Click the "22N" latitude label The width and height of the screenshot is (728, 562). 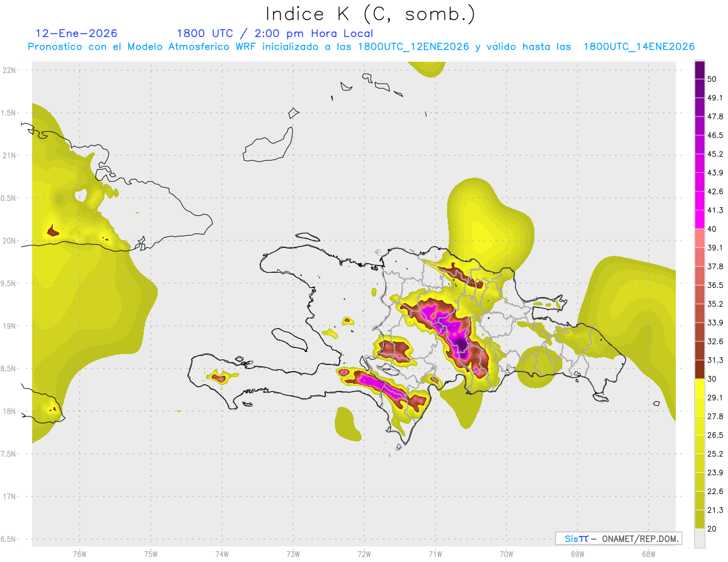tap(9, 70)
